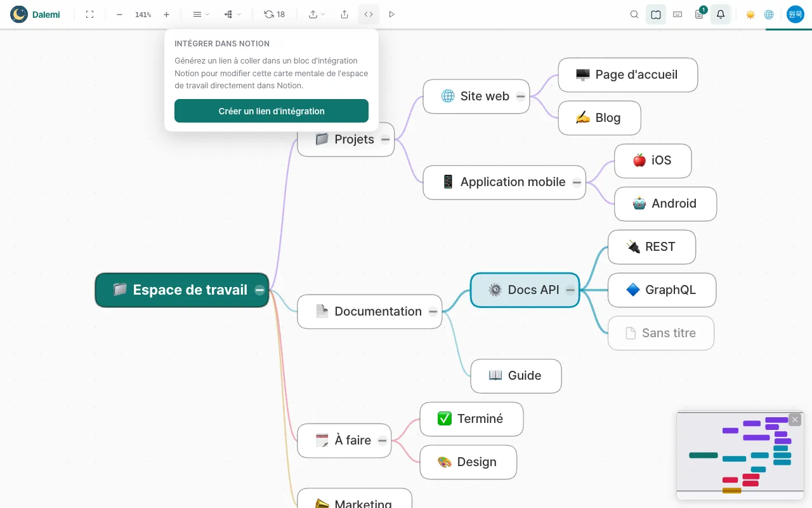Image resolution: width=812 pixels, height=508 pixels.
Task: Select the REST node
Action: tap(652, 247)
